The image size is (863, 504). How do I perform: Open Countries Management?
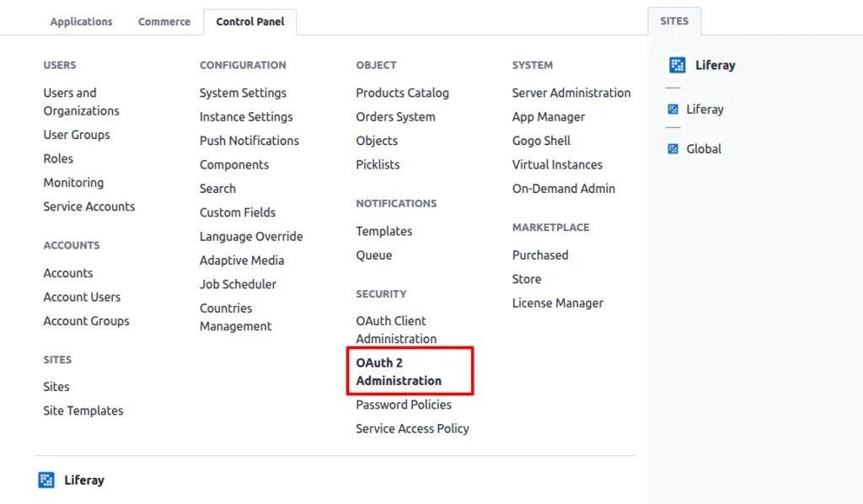click(x=236, y=317)
